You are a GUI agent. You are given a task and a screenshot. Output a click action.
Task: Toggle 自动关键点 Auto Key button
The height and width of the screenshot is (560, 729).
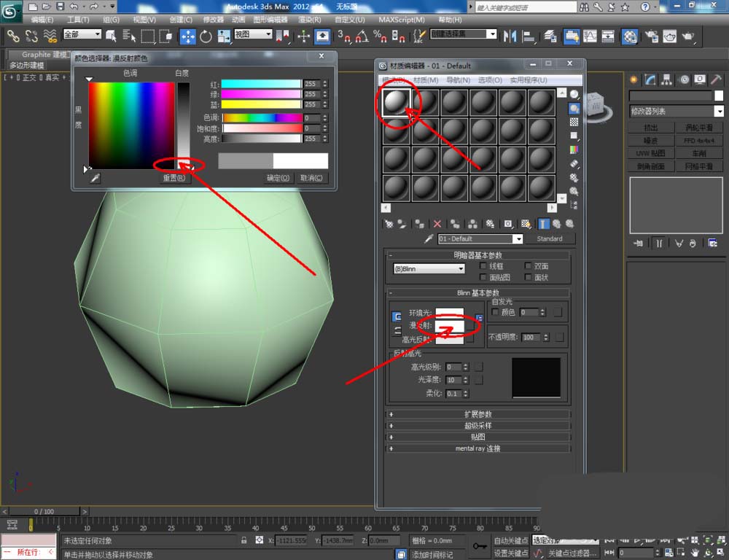[x=510, y=540]
